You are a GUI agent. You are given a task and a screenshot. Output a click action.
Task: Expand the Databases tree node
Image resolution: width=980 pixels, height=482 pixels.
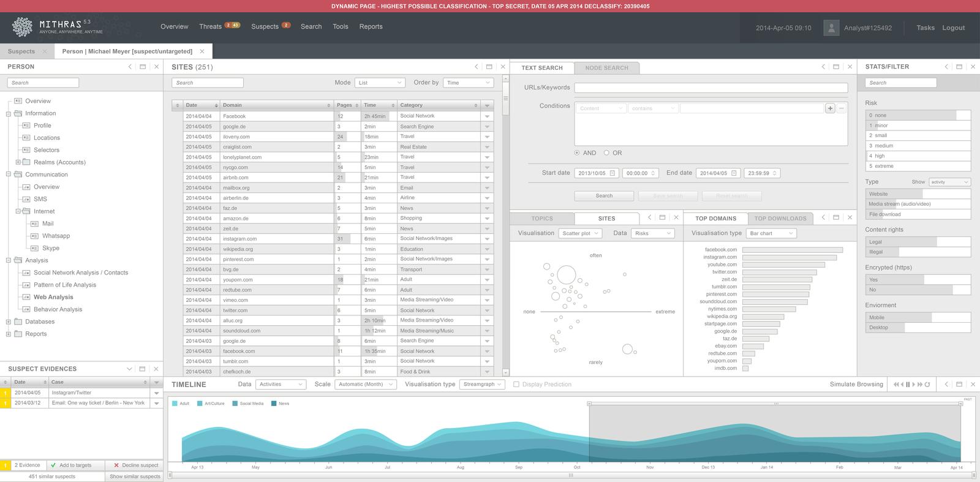pos(9,322)
